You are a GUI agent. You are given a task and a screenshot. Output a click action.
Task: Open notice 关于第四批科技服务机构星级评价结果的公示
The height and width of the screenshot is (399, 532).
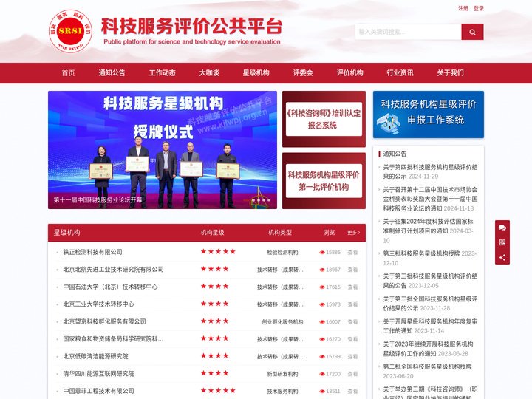click(430, 171)
